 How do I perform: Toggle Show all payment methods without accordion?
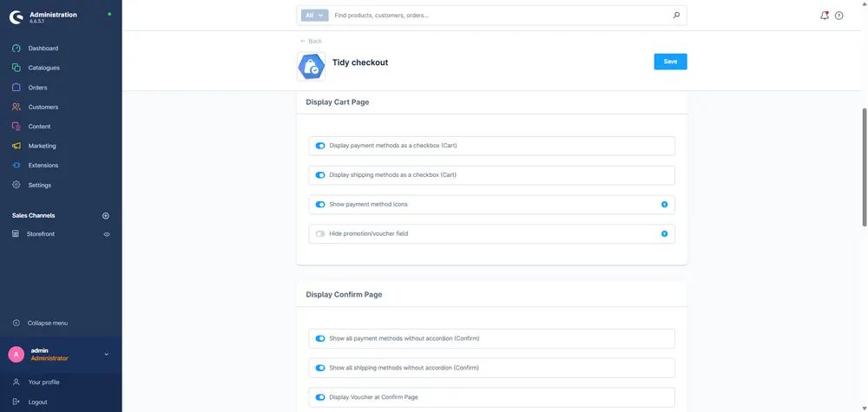(320, 338)
